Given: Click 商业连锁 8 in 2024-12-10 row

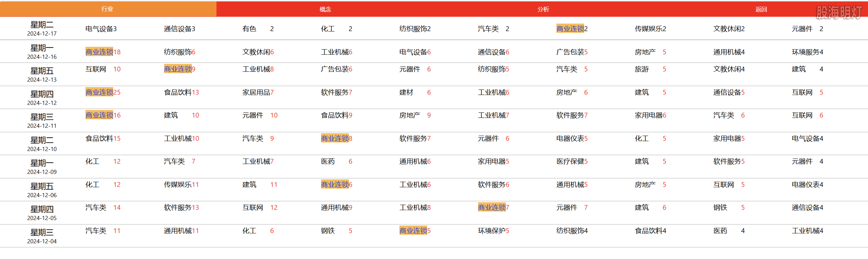Looking at the screenshot, I should pyautogui.click(x=337, y=138).
